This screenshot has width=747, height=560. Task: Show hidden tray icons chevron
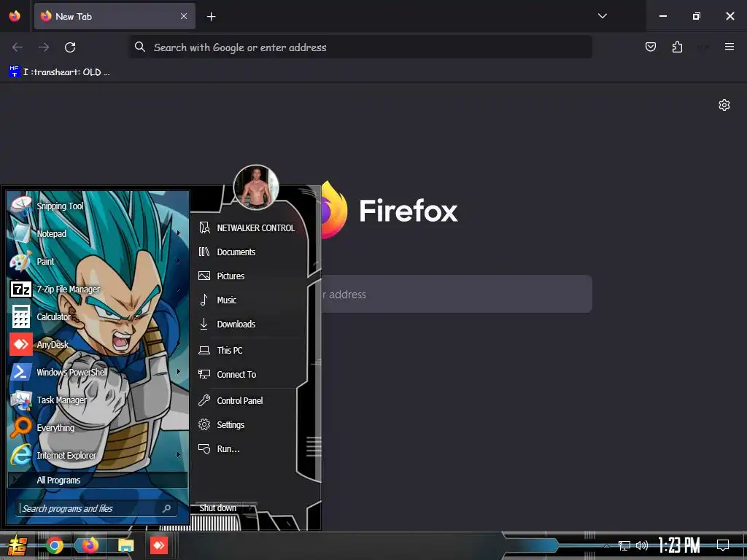click(606, 545)
